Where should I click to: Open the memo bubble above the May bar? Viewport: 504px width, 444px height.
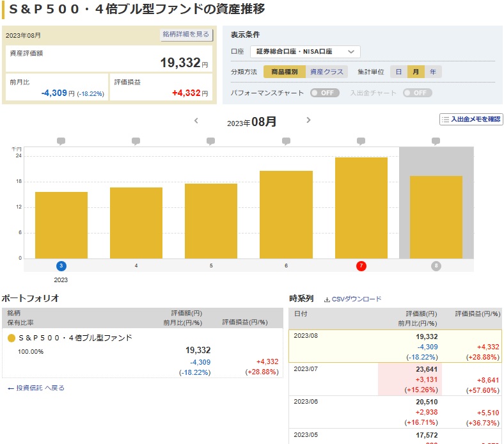(x=211, y=141)
